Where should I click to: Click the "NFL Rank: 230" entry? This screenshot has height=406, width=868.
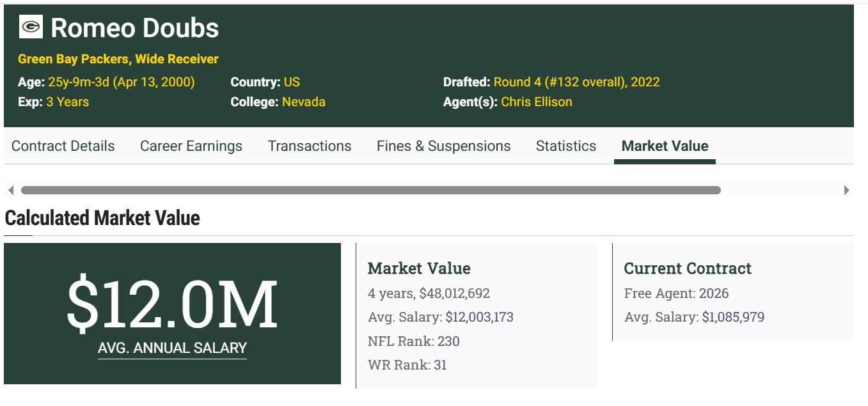[414, 341]
